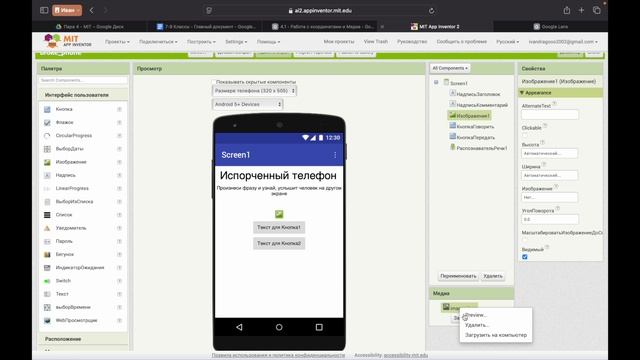Open the Android 5+ Devices dropdown
The image size is (640, 360).
pyautogui.click(x=248, y=104)
